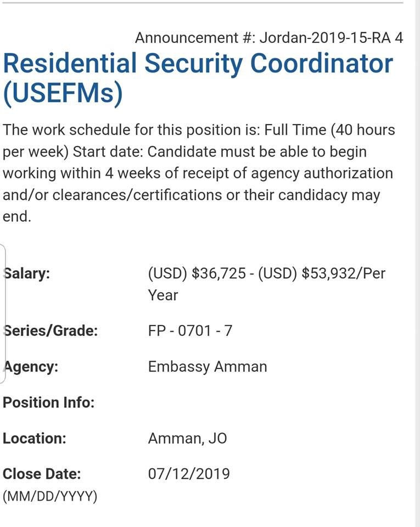Click the word "Year" under the salary
Screen dimensions: 420x527
(163, 295)
